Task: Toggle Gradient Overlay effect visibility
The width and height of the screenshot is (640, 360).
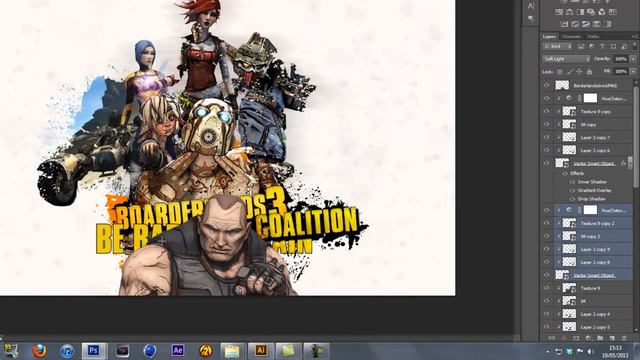Action: [572, 191]
